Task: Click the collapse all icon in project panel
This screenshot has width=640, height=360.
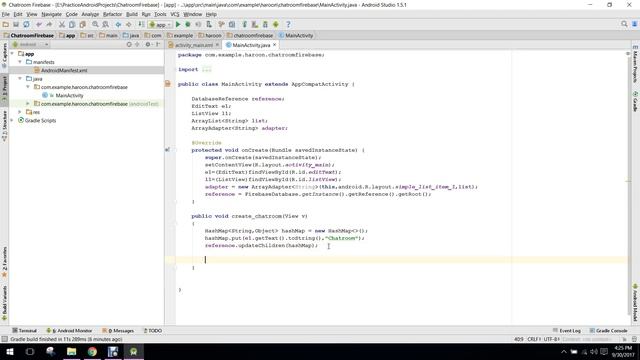Action: click(x=137, y=44)
